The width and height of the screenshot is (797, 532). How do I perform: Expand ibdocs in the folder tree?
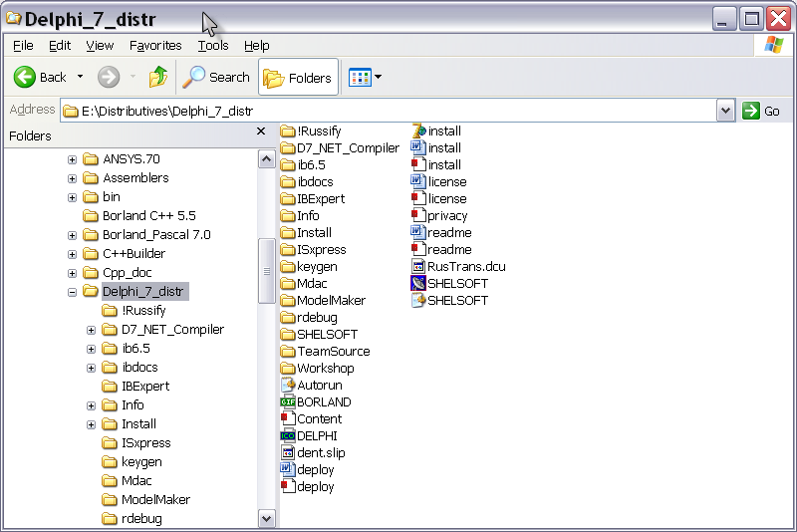(91, 368)
